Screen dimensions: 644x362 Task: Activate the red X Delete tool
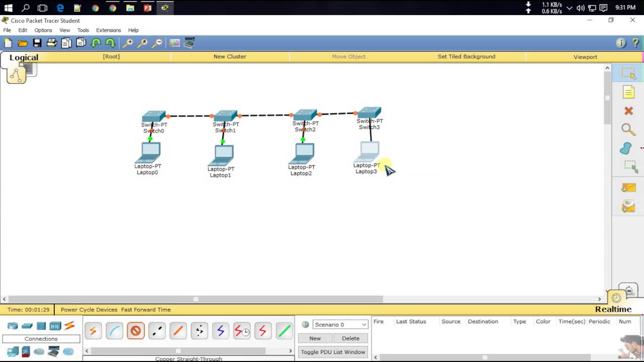628,111
